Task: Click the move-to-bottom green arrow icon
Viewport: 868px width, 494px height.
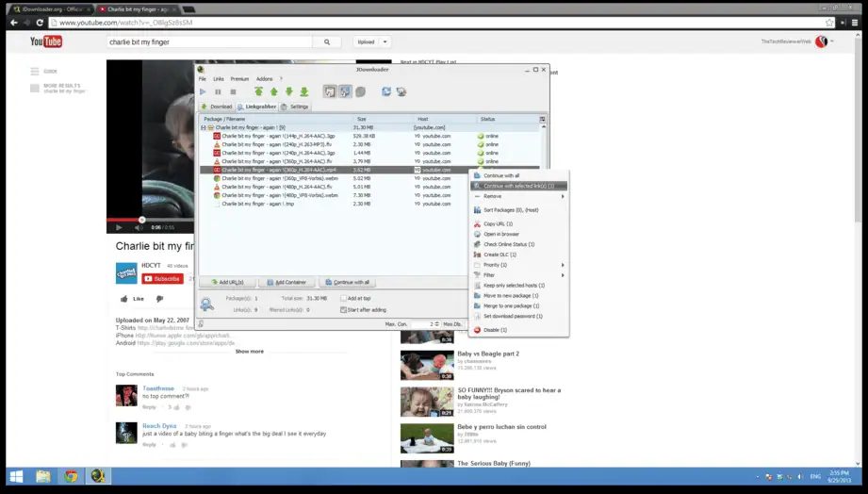Action: point(304,91)
